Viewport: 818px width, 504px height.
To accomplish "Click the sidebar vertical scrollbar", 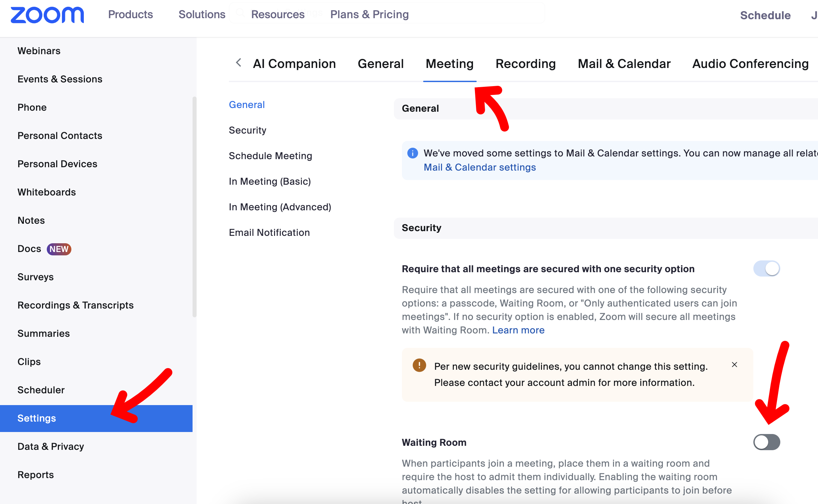I will point(194,207).
